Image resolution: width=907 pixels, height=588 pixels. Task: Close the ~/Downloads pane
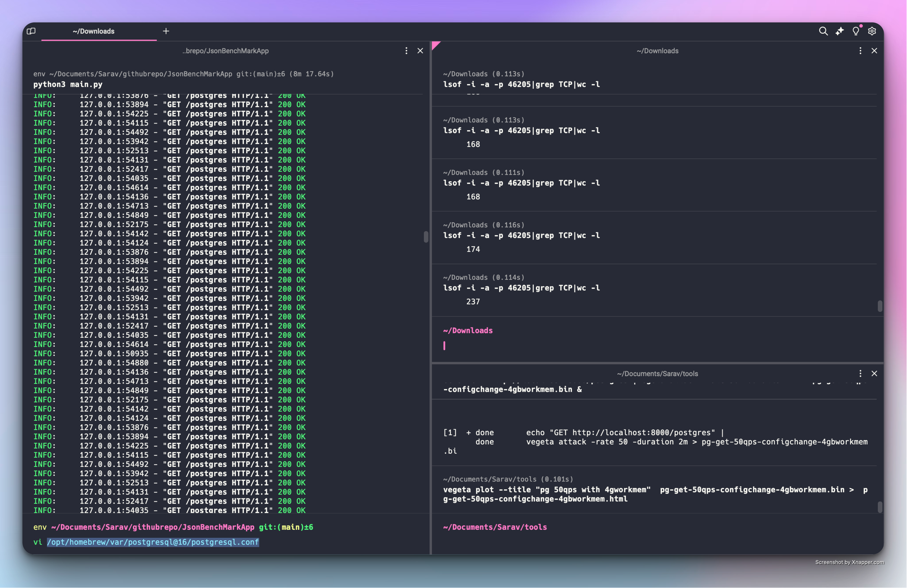click(874, 51)
